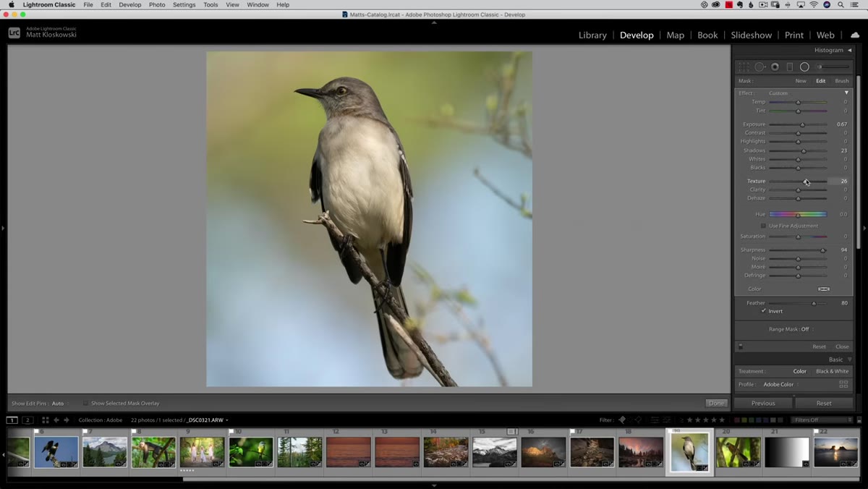Viewport: 868px width, 489px height.
Task: Click the bottom Reset button
Action: (x=824, y=403)
